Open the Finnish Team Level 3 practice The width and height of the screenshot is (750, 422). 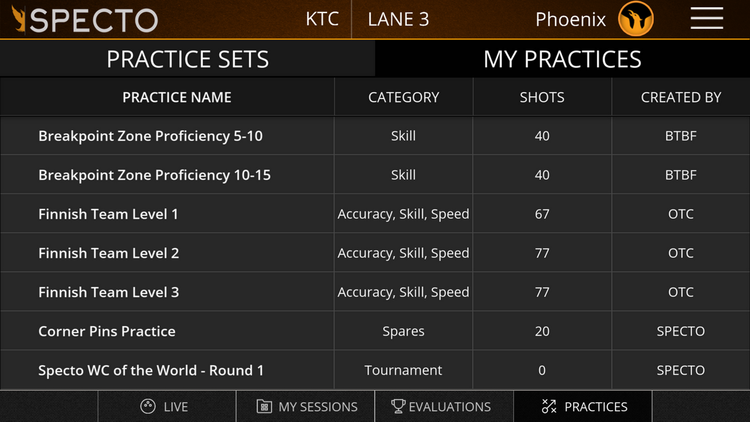point(375,292)
